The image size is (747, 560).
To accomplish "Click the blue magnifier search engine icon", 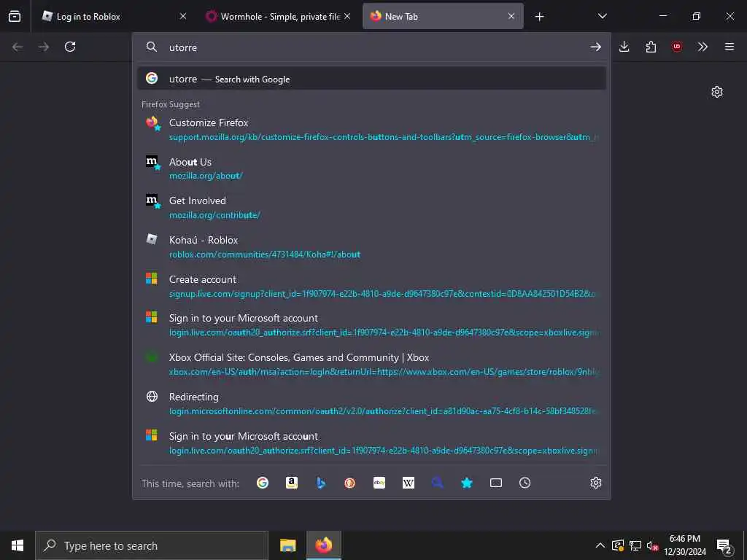I will [438, 483].
